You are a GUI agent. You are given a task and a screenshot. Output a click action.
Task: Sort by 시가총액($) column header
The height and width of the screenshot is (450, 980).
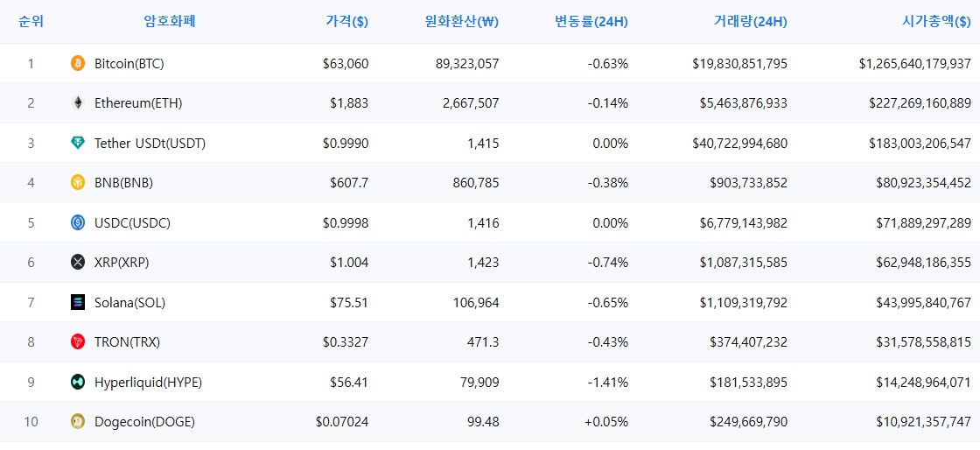tap(936, 22)
